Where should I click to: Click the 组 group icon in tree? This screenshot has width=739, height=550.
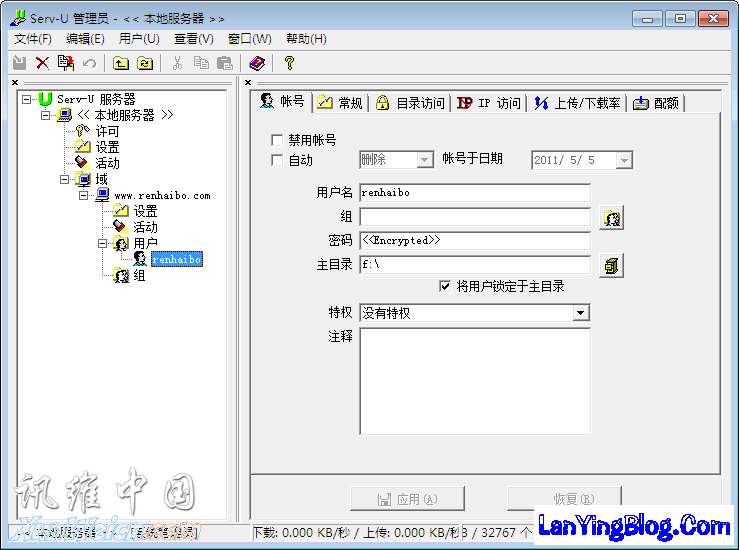click(121, 275)
